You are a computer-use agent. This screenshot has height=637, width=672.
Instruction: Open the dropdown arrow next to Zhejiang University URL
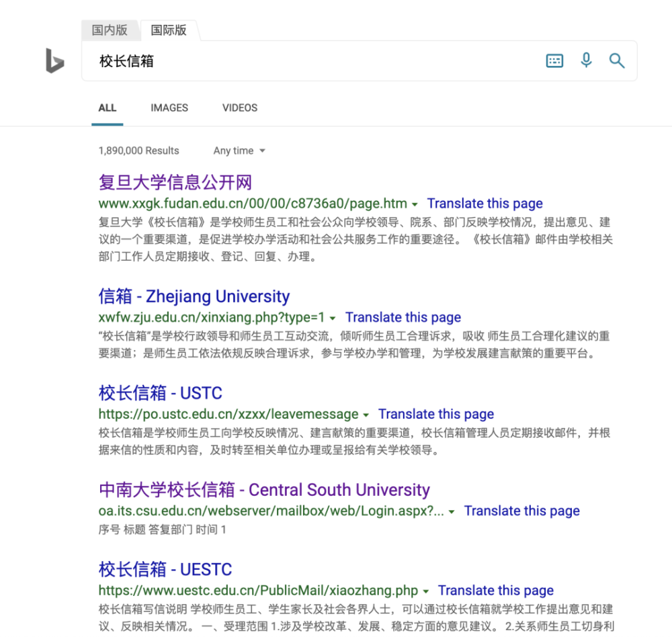334,317
